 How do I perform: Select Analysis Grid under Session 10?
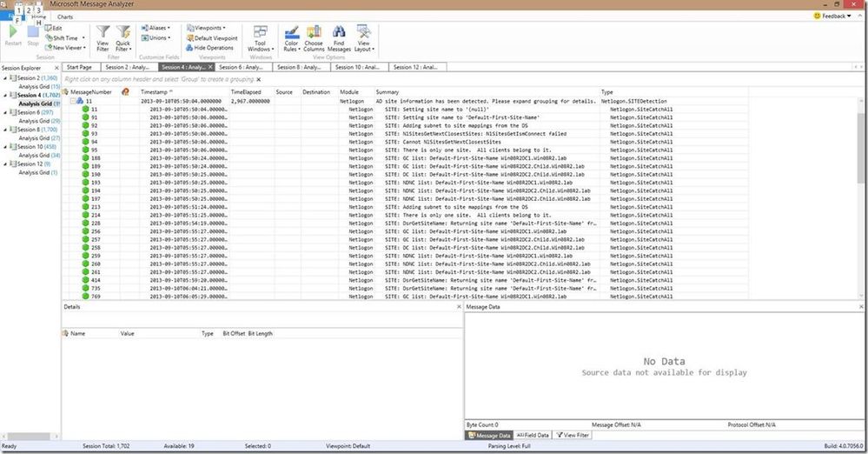[39, 155]
